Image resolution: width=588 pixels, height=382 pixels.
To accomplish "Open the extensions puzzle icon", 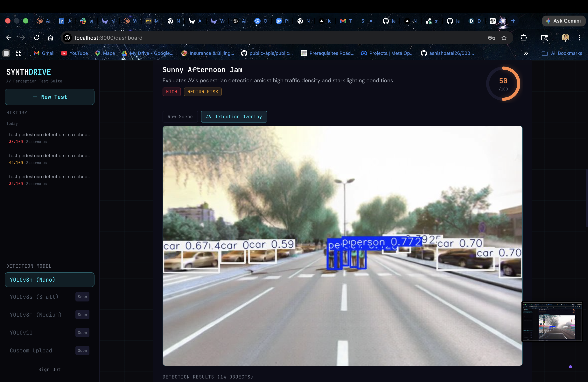I will point(523,38).
